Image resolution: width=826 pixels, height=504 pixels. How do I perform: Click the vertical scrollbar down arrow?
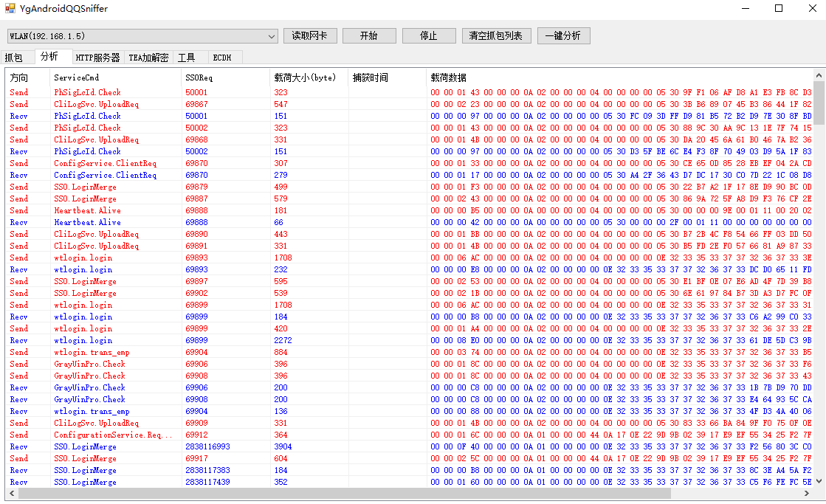pyautogui.click(x=819, y=481)
